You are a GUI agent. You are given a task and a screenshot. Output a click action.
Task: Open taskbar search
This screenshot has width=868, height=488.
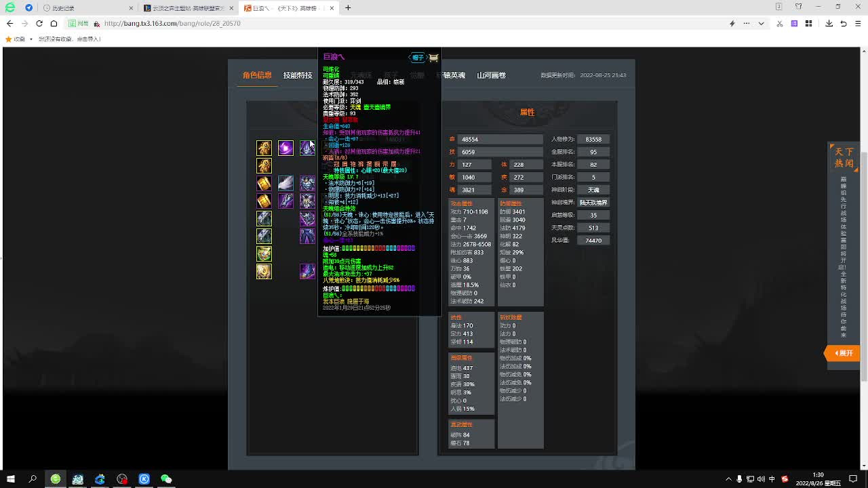pyautogui.click(x=33, y=479)
